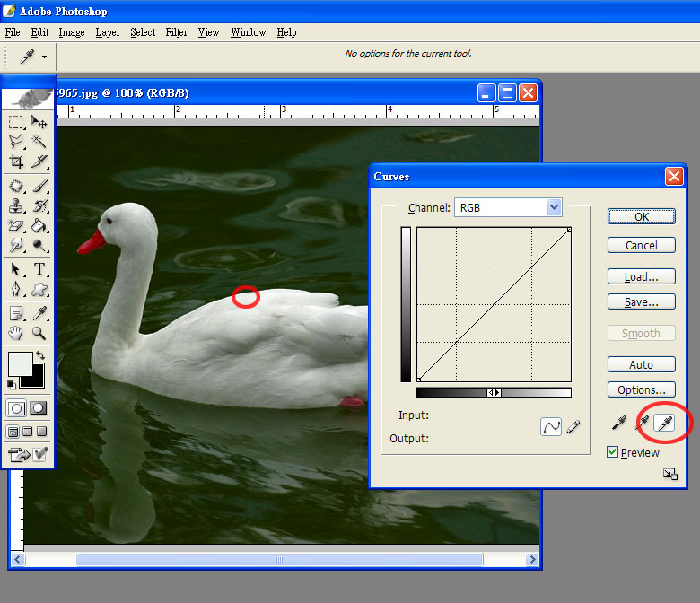Screen dimensions: 700x603
Task: Open the tool preset picker arrow
Action: pyautogui.click(x=44, y=57)
